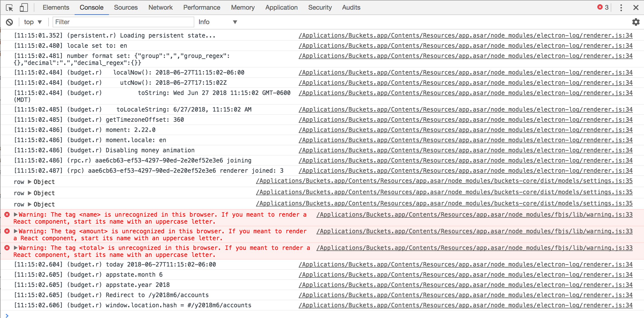Click the error icon beside the <name> warning
Screen dimensions: 644x318
click(x=7, y=214)
